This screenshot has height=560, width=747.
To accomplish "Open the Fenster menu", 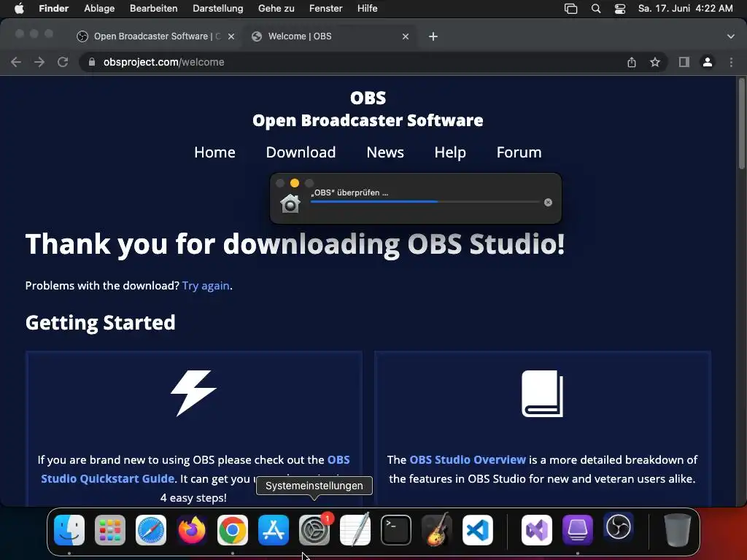I will tap(326, 9).
